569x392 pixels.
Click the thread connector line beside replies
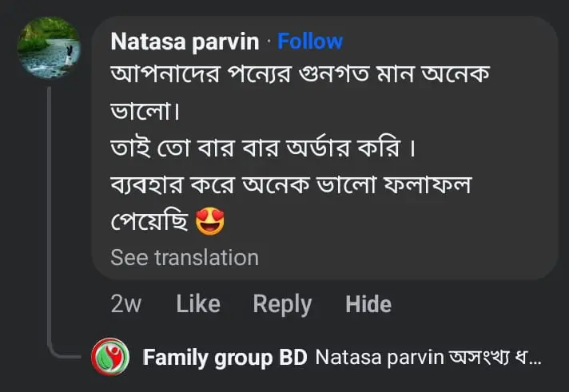click(50, 216)
